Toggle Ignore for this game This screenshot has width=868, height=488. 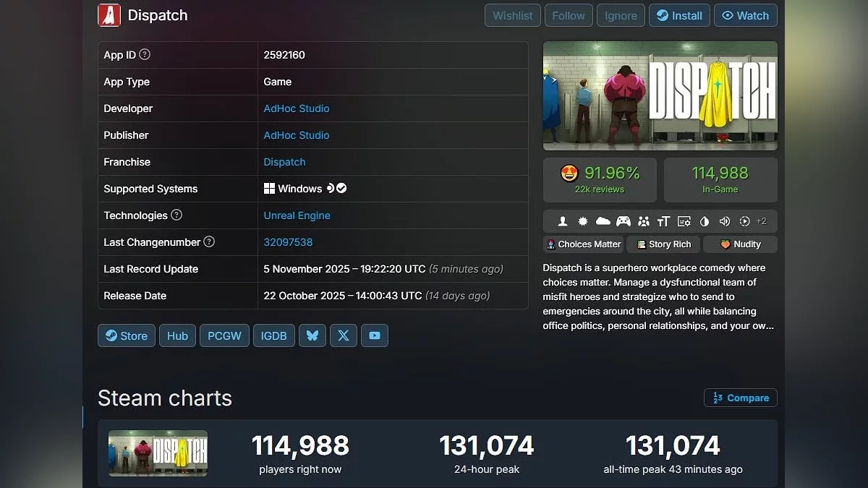click(x=621, y=15)
